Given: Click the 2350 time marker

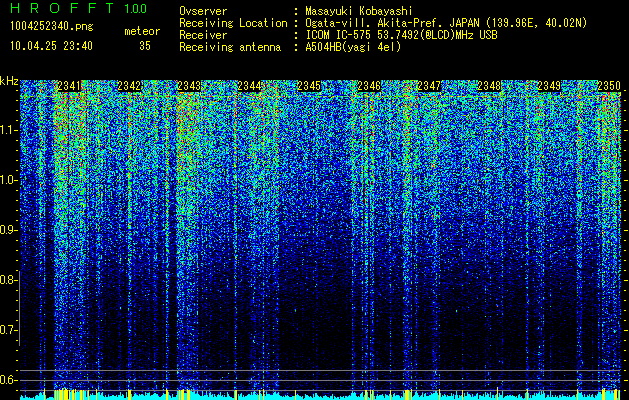Looking at the screenshot, I should coord(609,86).
